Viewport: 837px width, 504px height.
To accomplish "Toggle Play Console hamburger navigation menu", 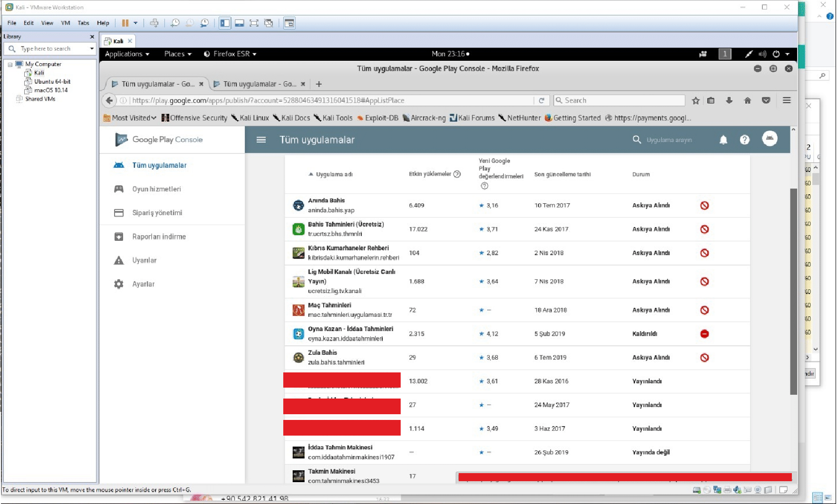I will (261, 140).
